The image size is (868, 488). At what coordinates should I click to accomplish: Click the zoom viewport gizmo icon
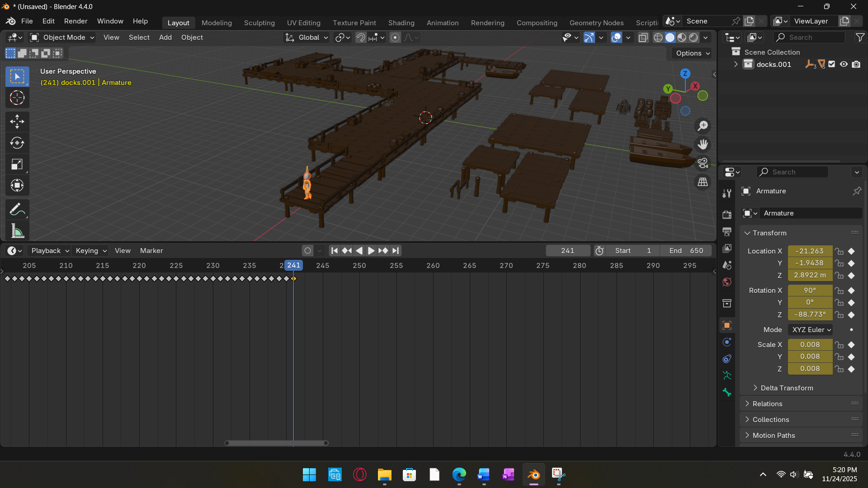pyautogui.click(x=703, y=126)
